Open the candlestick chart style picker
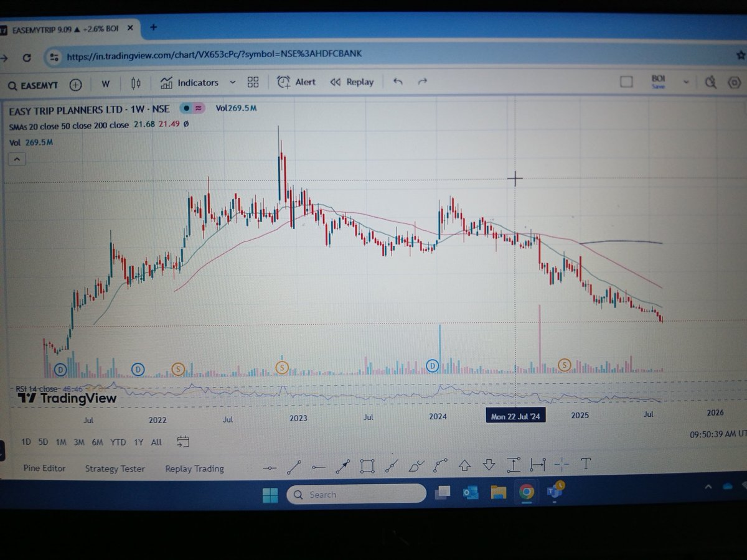This screenshot has width=747, height=560. [136, 82]
